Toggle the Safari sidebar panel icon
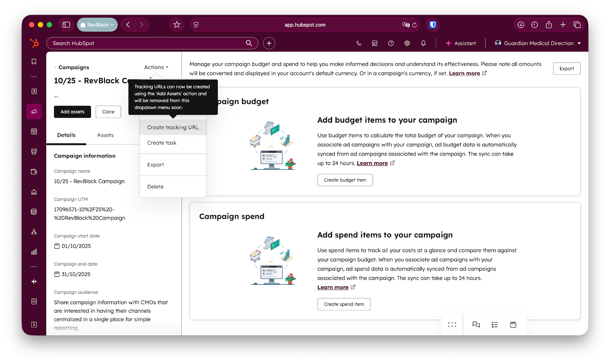 [x=66, y=25]
